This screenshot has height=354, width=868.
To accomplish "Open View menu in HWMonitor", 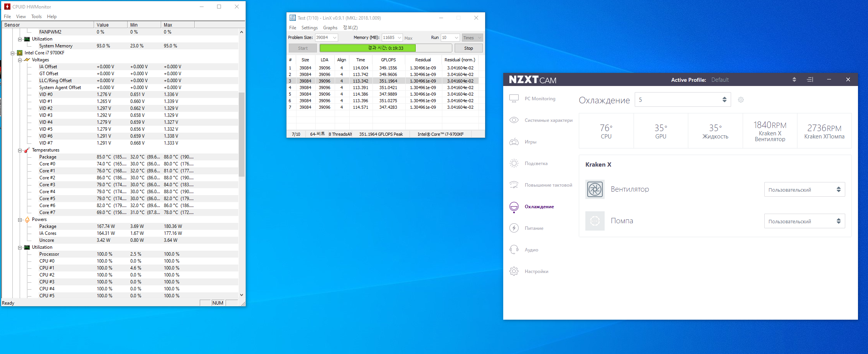I will (21, 17).
